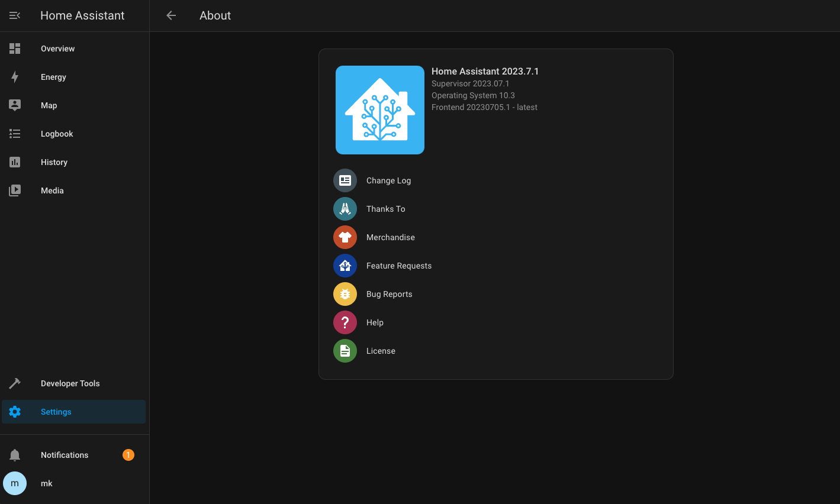Click the orange notification count badge
This screenshot has height=504, width=840.
(128, 455)
